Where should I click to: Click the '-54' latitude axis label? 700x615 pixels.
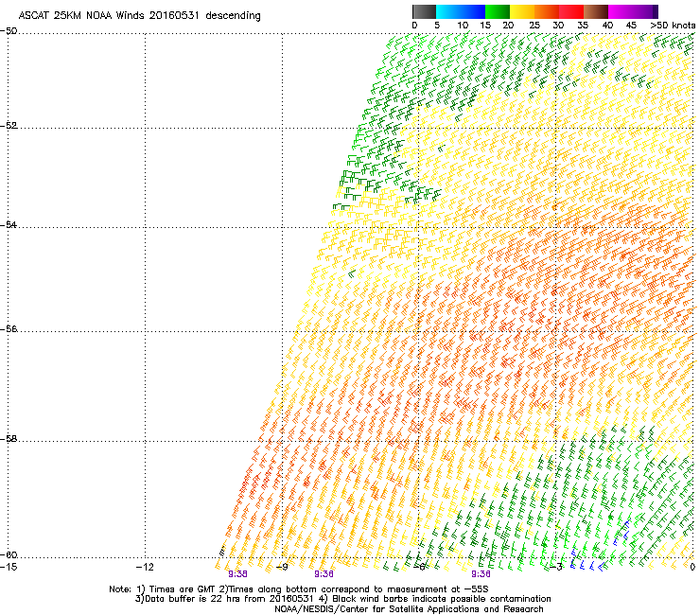[x=9, y=224]
